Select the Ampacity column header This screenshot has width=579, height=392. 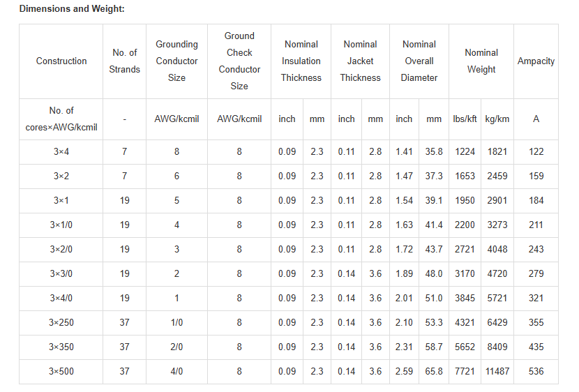pos(536,61)
